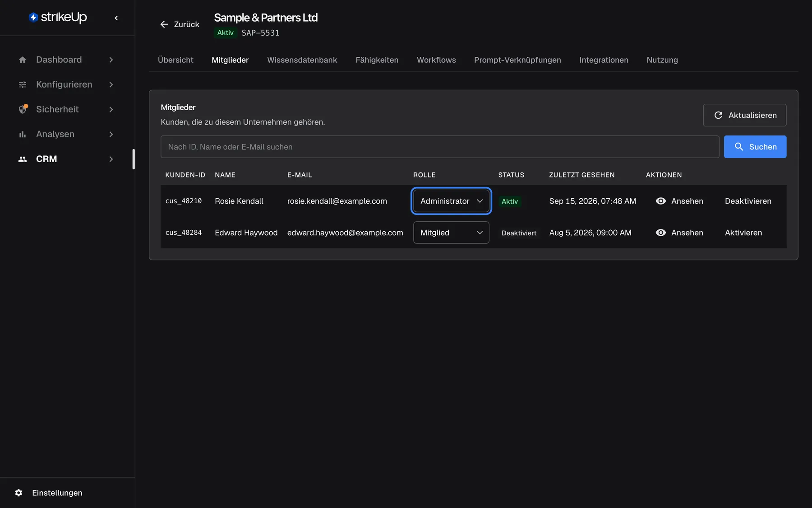Click the Dashboard home icon
The image size is (812, 508).
(x=23, y=60)
